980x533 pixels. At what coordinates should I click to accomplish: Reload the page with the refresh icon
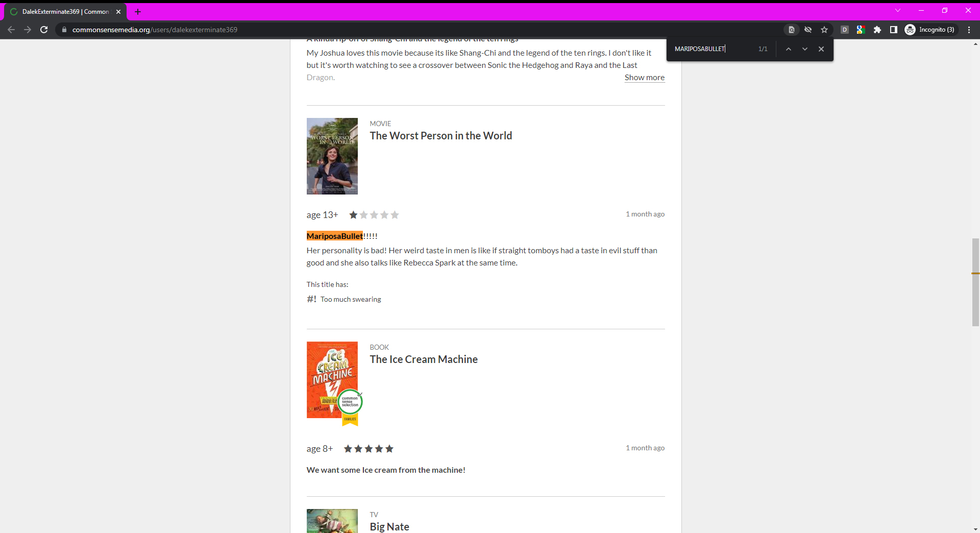pos(44,30)
